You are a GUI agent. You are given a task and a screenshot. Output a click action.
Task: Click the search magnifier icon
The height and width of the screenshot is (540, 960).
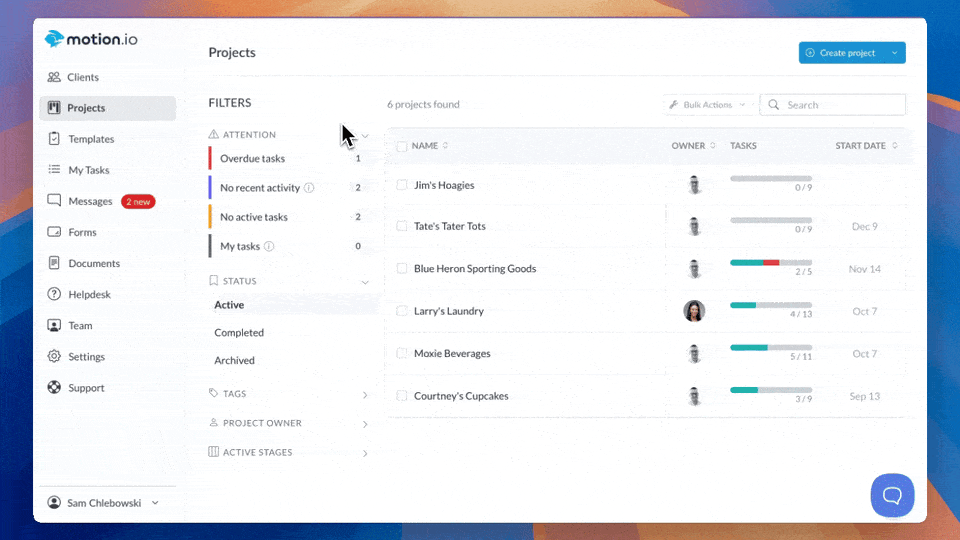click(x=774, y=105)
